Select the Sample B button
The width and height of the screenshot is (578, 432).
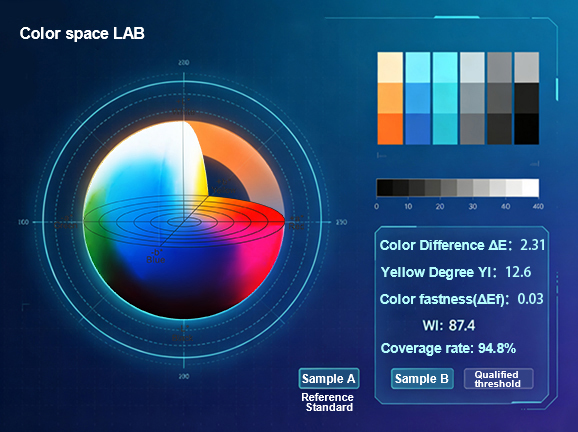click(x=422, y=378)
